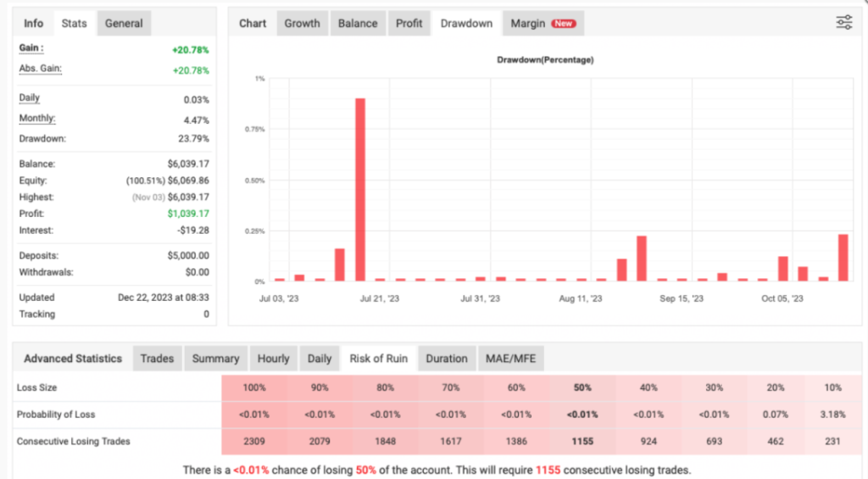The image size is (868, 479).
Task: Click the New badge on Margin tab
Action: [x=564, y=24]
